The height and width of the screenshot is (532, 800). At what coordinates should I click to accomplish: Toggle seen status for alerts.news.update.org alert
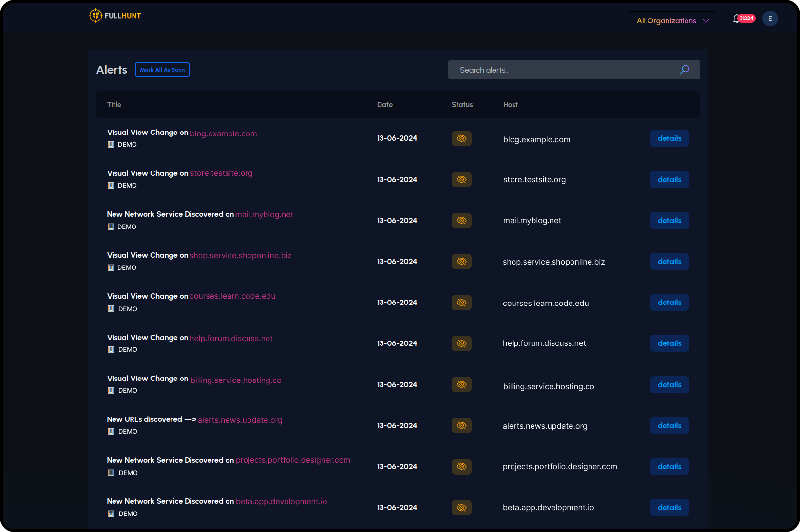(461, 425)
